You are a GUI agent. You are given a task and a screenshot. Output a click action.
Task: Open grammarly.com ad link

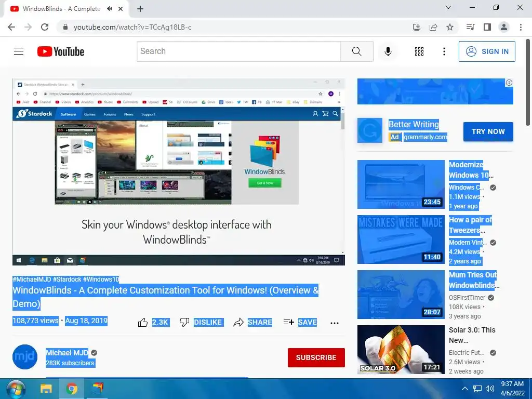click(425, 137)
